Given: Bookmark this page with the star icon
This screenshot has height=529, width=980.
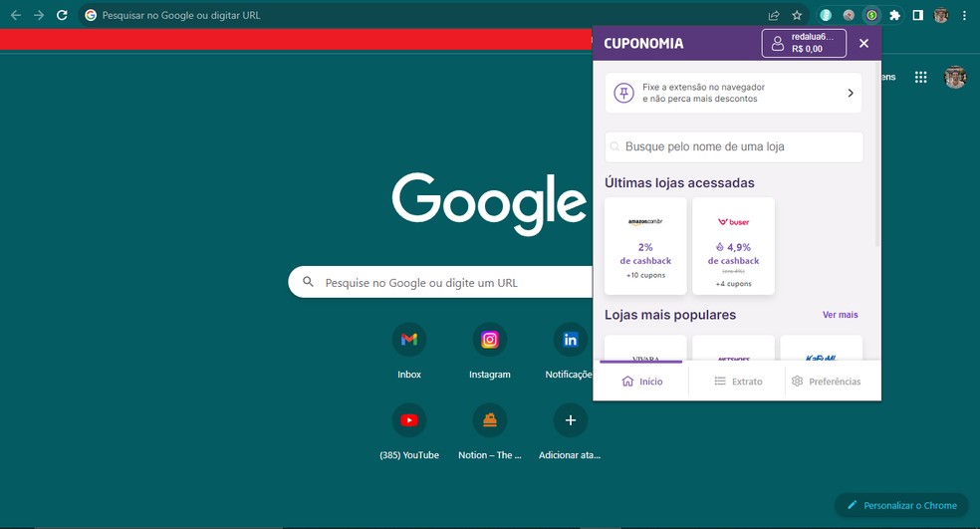Looking at the screenshot, I should pos(797,15).
